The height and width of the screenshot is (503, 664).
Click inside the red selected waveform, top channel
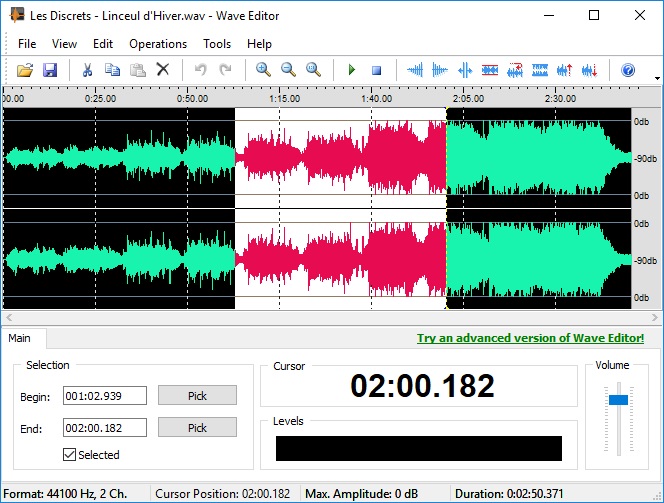pos(340,158)
